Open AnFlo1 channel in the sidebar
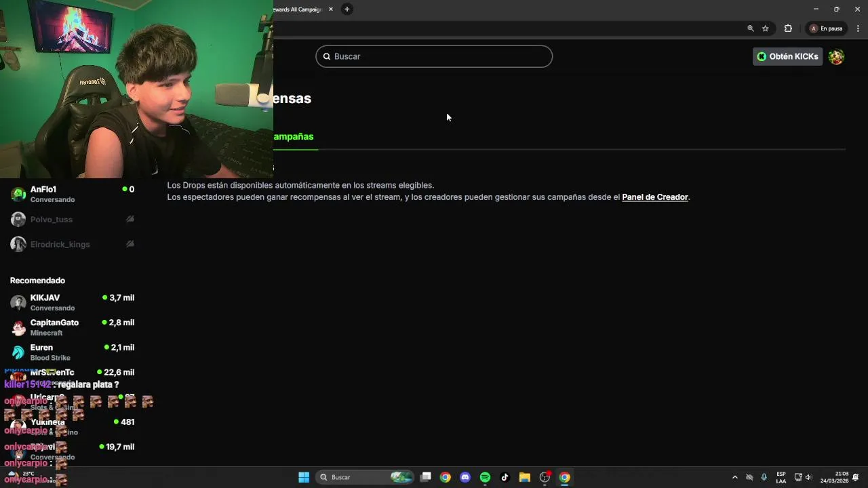 tap(73, 194)
